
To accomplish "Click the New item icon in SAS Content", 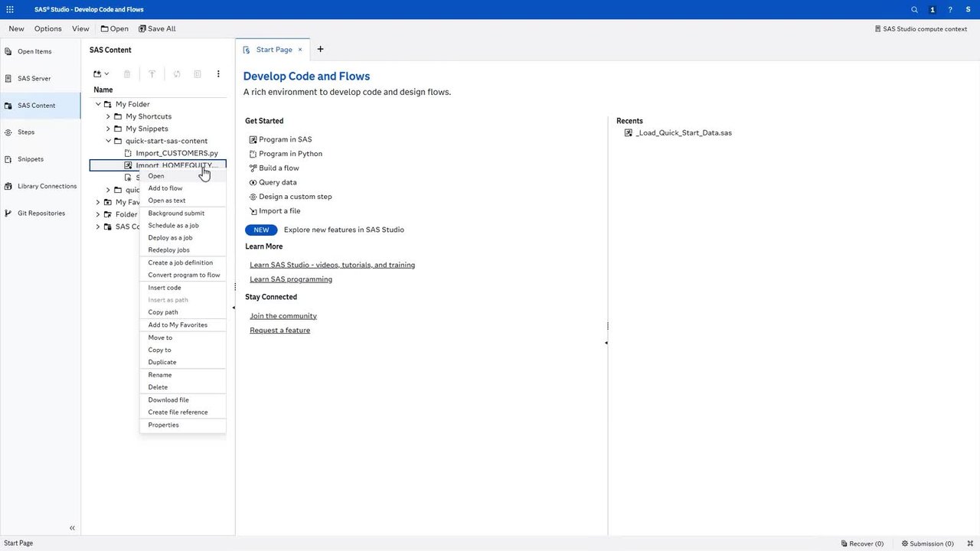I will (x=97, y=74).
